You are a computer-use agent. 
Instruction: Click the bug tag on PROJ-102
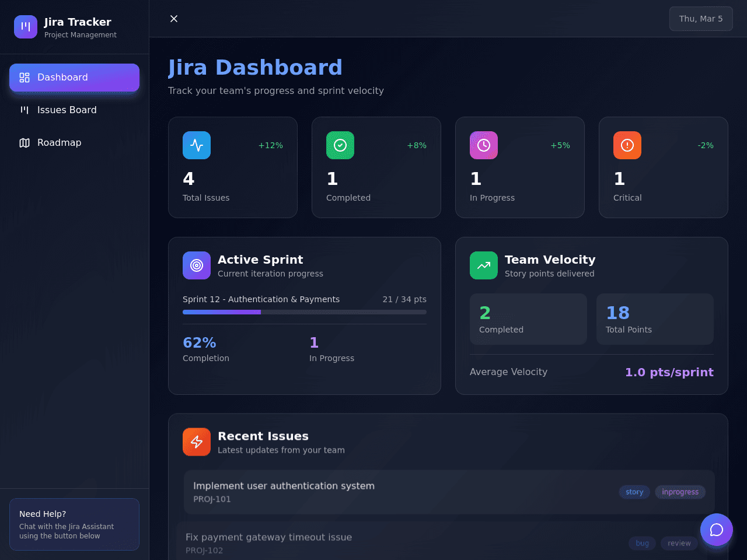(x=642, y=543)
